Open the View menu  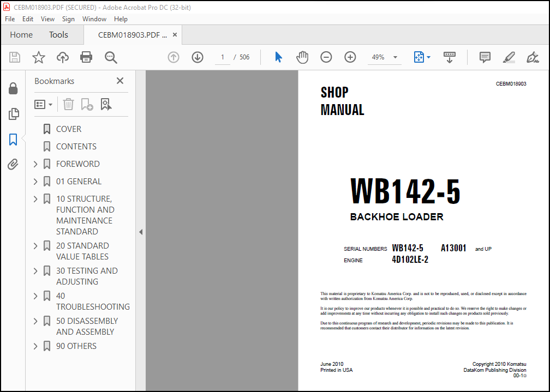tap(47, 19)
